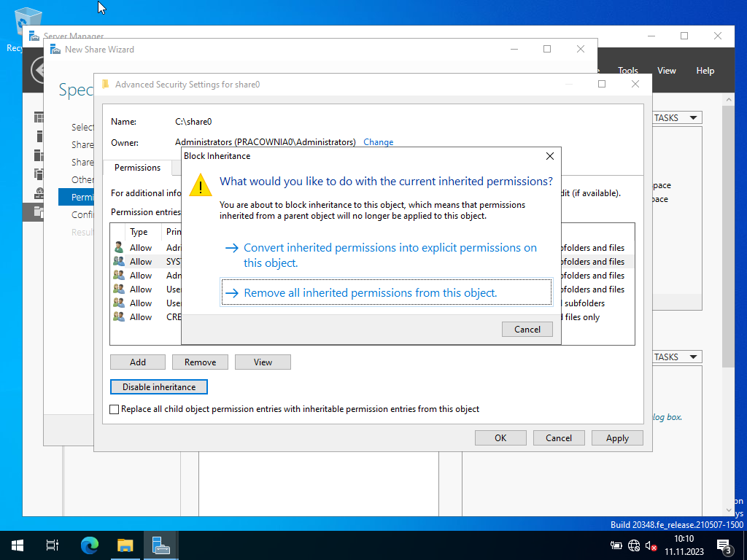Expand the lower TASKS dropdown
This screenshot has width=747, height=560.
[x=676, y=357]
